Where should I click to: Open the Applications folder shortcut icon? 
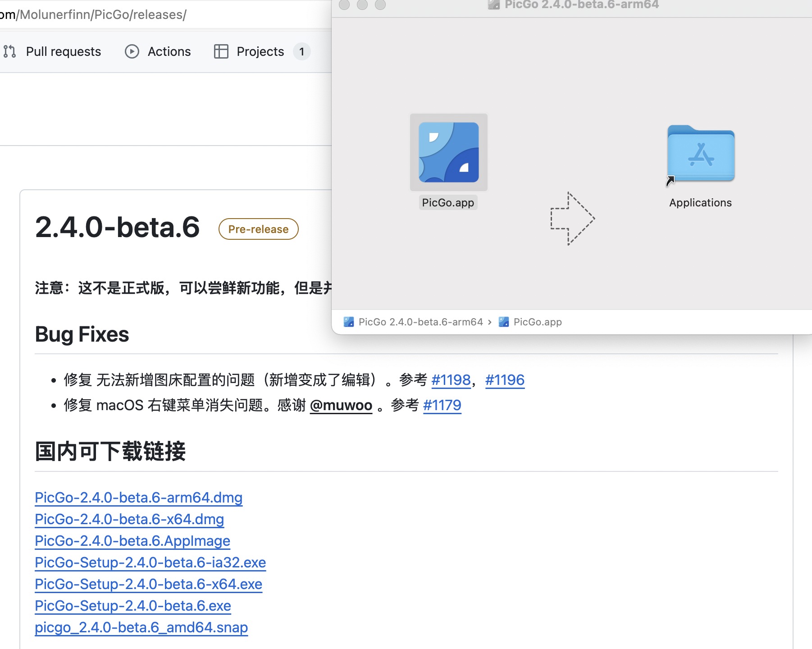[701, 154]
